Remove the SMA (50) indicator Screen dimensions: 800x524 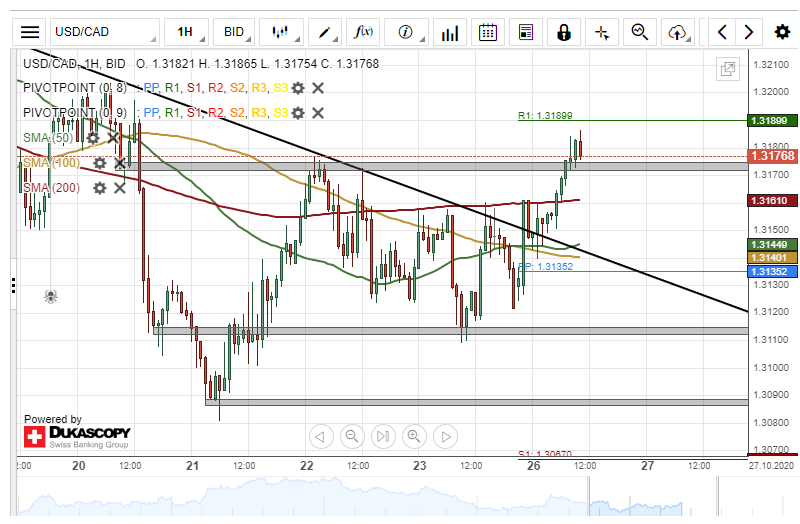pyautogui.click(x=113, y=138)
